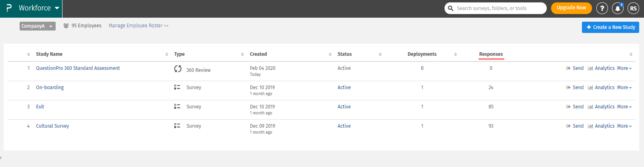This screenshot has height=167, width=644.
Task: Open the CompanyA selector dropdown
Action: click(37, 26)
